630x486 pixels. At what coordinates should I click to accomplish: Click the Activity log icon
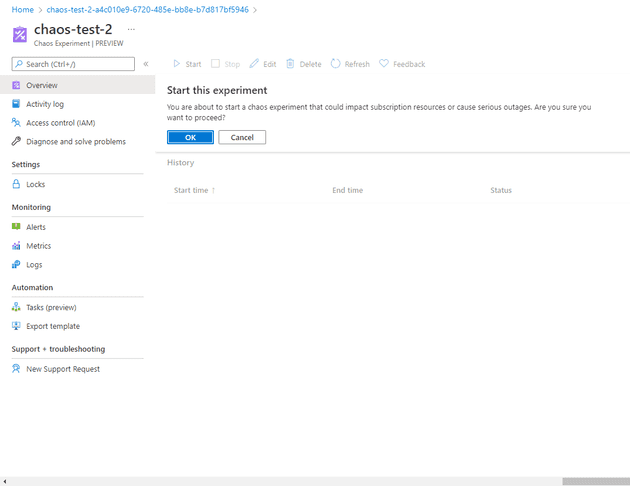(16, 104)
